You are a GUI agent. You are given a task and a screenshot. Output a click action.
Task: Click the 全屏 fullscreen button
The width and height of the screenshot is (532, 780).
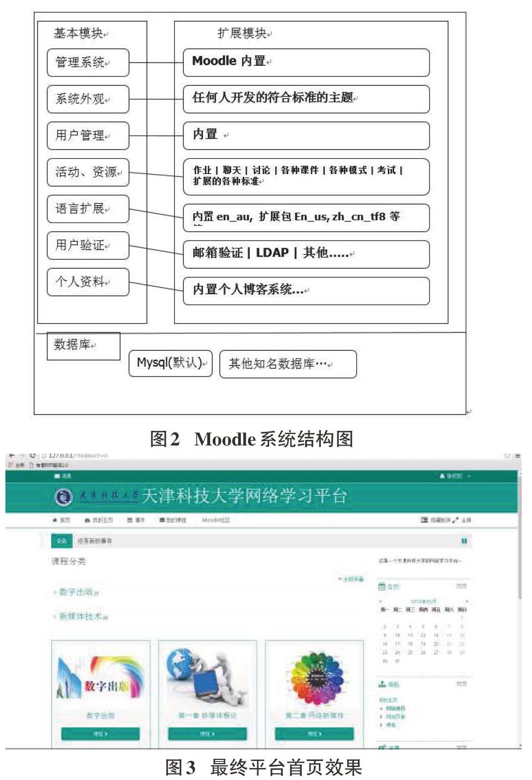click(462, 520)
